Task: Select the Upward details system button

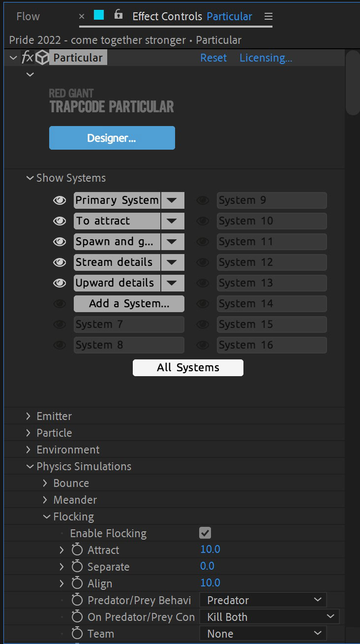Action: (117, 283)
